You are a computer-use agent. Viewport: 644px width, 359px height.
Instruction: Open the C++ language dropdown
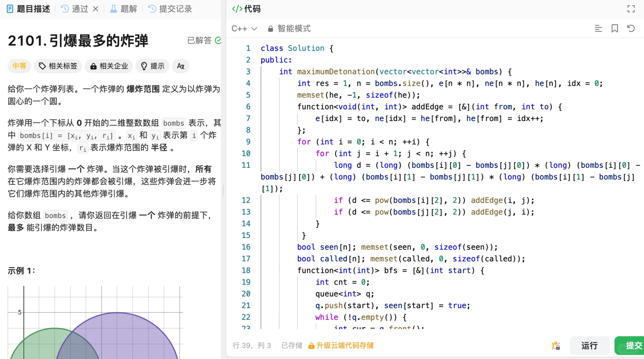tap(244, 29)
